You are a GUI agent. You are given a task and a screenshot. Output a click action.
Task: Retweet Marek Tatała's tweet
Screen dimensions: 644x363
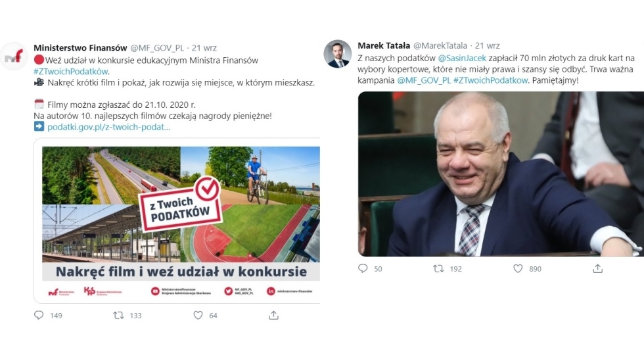coord(439,268)
